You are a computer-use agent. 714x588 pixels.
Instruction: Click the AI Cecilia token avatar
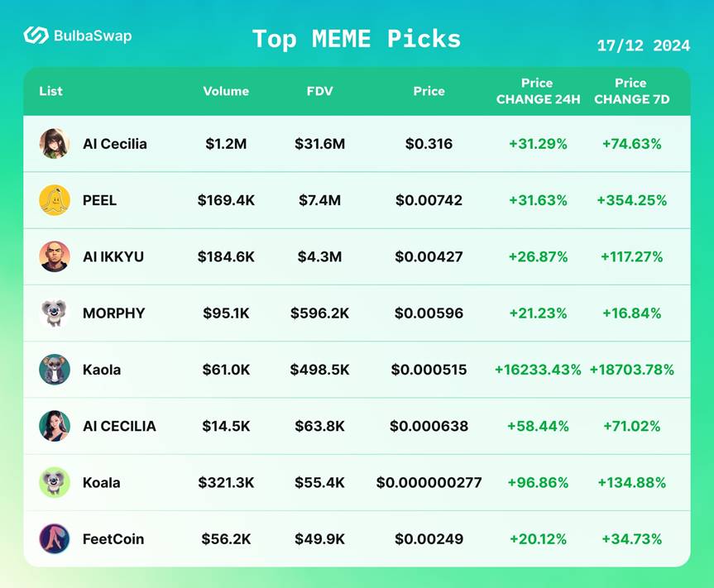[x=55, y=144]
